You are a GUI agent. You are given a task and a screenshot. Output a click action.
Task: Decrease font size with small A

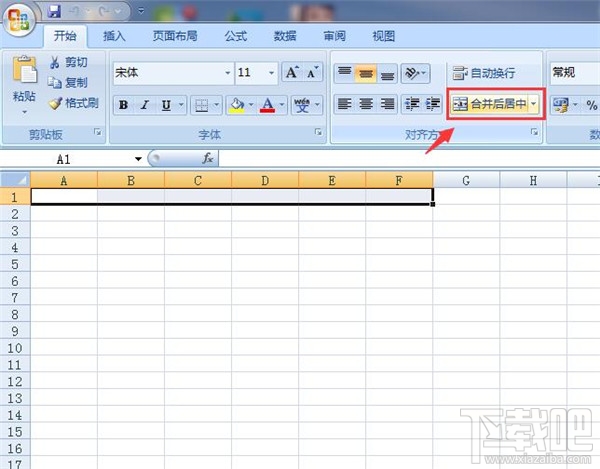[x=313, y=72]
